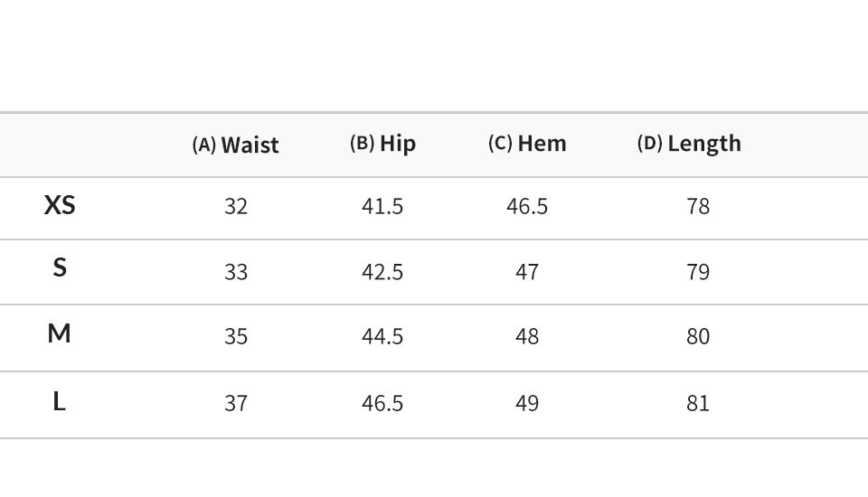Select the S size row label

(x=60, y=267)
